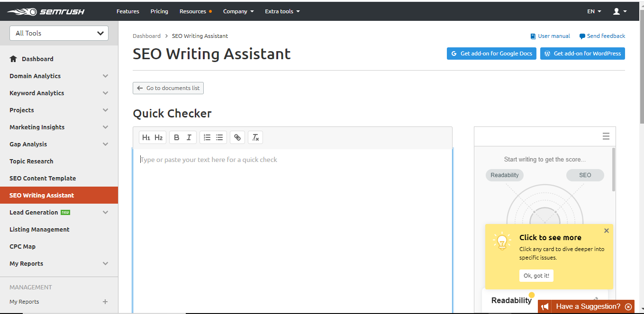The width and height of the screenshot is (644, 314).
Task: Open the Extra tools menu
Action: (x=282, y=11)
